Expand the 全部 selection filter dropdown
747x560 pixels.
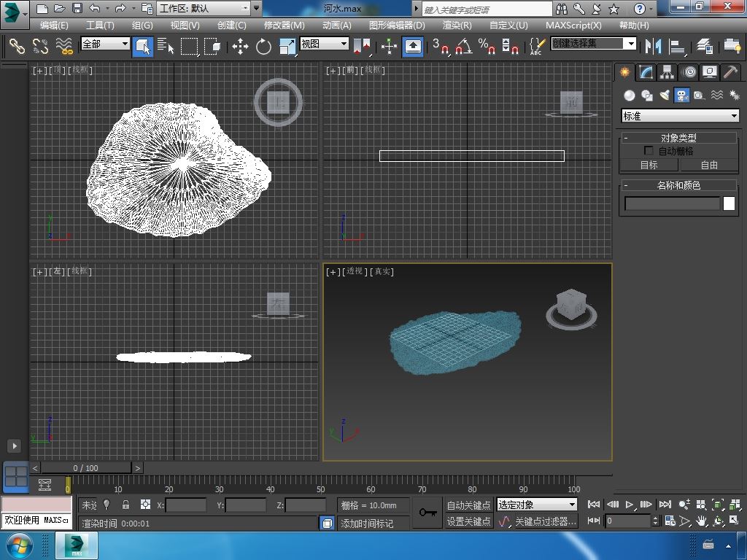(105, 44)
